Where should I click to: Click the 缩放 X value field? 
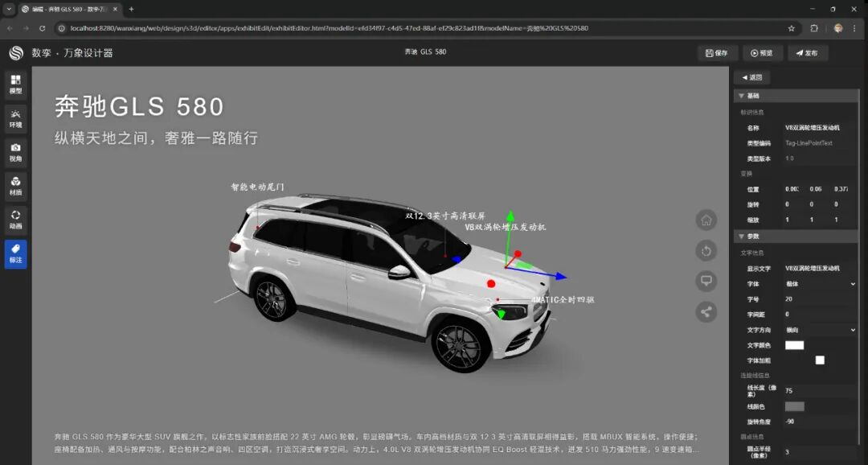792,220
